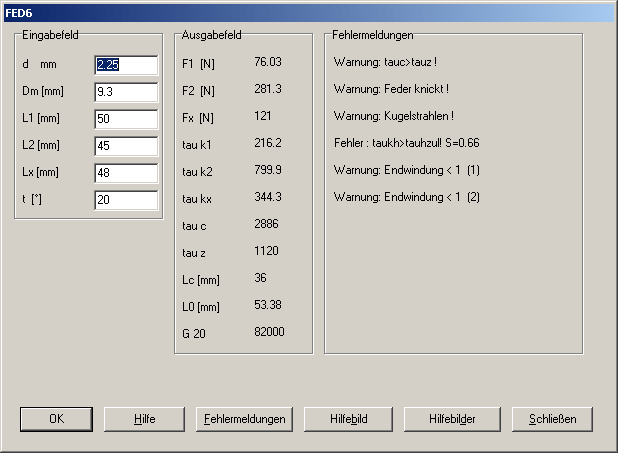Viewport: 618px width, 453px height.
Task: Close dialog with Schließen button
Action: (x=553, y=419)
